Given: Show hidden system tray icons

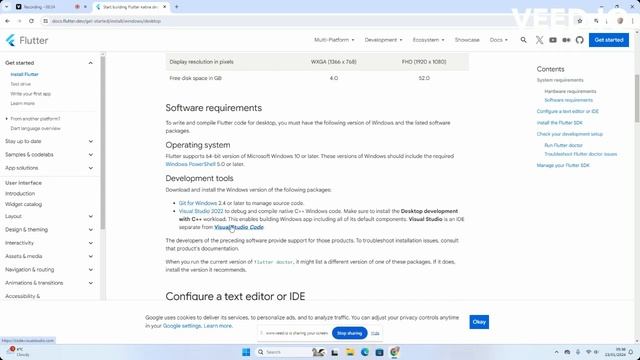Looking at the screenshot, I should click(x=556, y=352).
